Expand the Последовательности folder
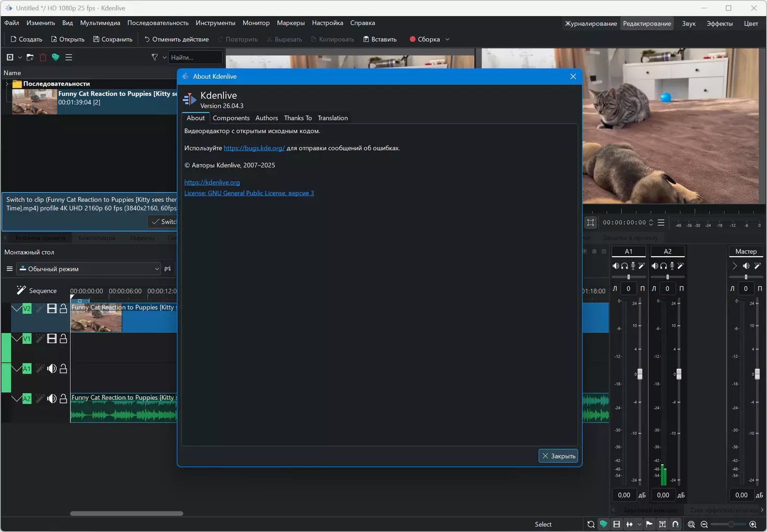This screenshot has width=767, height=532. pyautogui.click(x=7, y=83)
